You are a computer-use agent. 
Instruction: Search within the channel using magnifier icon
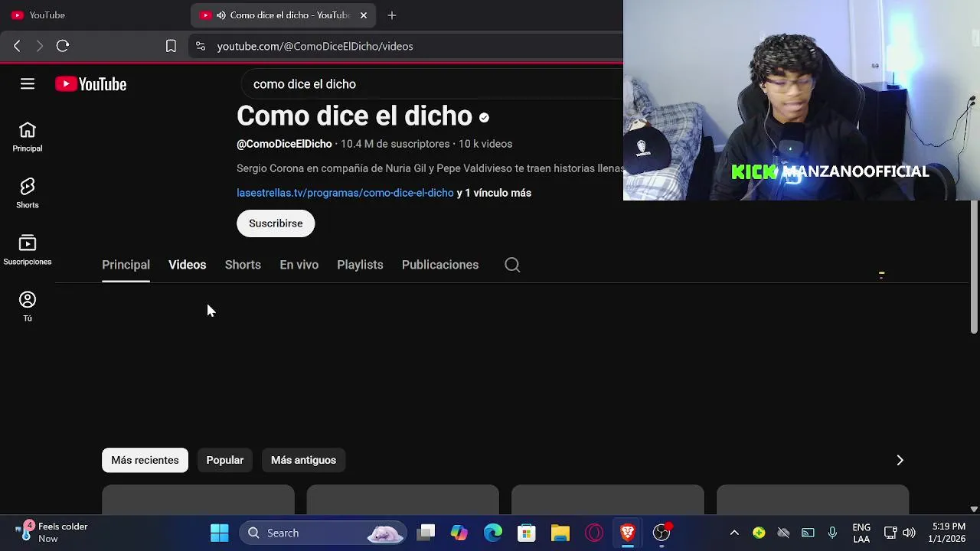[x=512, y=265]
